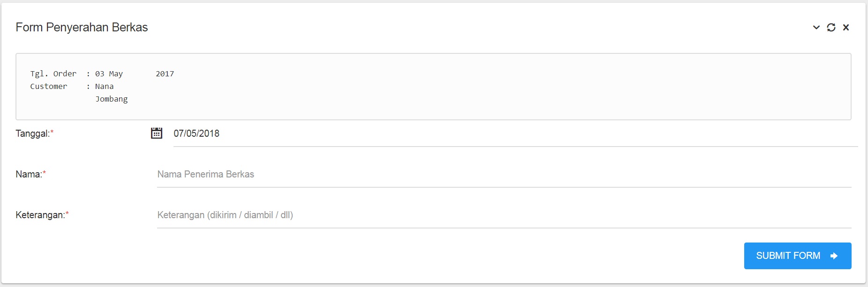Select the customer name Nana
This screenshot has height=287, width=868.
[x=104, y=86]
